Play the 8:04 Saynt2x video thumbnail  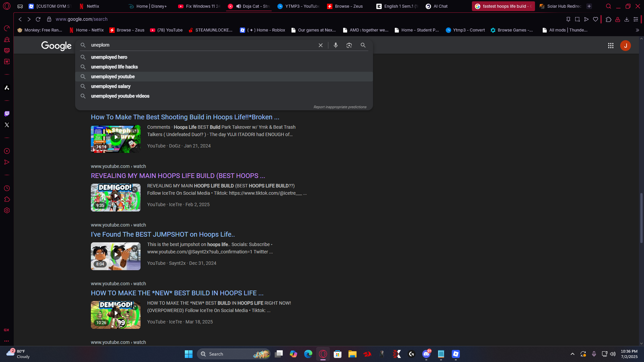(x=116, y=256)
